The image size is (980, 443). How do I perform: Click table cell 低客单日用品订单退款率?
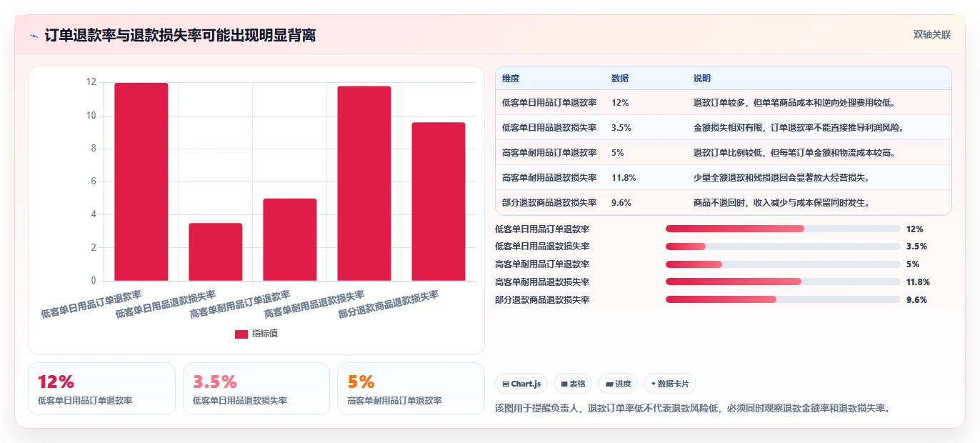[x=549, y=103]
